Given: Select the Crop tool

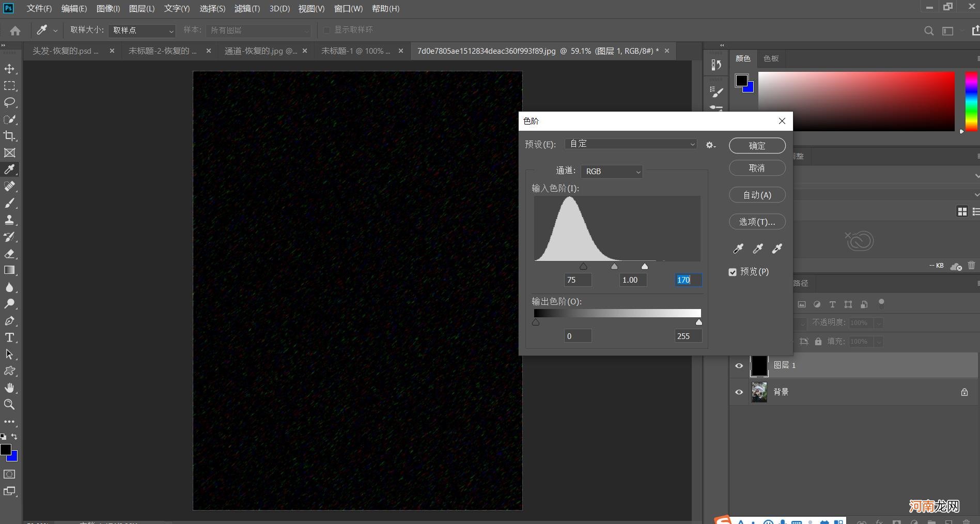Looking at the screenshot, I should pyautogui.click(x=9, y=136).
